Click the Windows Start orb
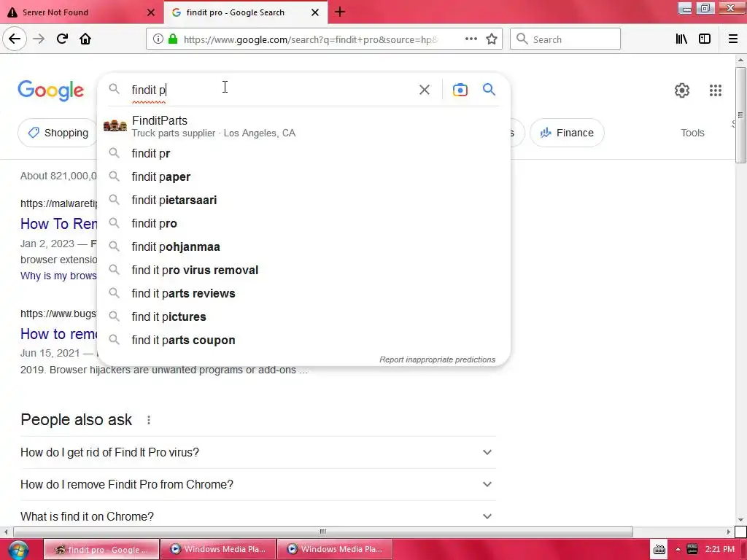 tap(18, 550)
